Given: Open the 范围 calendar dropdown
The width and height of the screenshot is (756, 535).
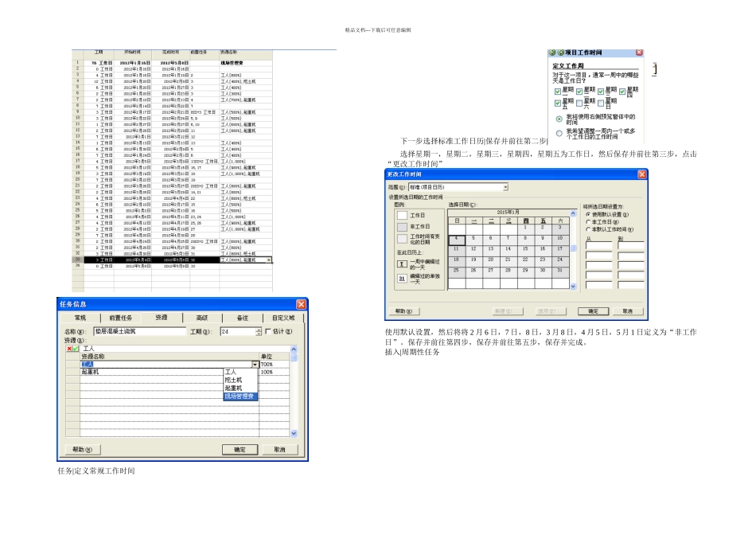Looking at the screenshot, I should tap(505, 187).
